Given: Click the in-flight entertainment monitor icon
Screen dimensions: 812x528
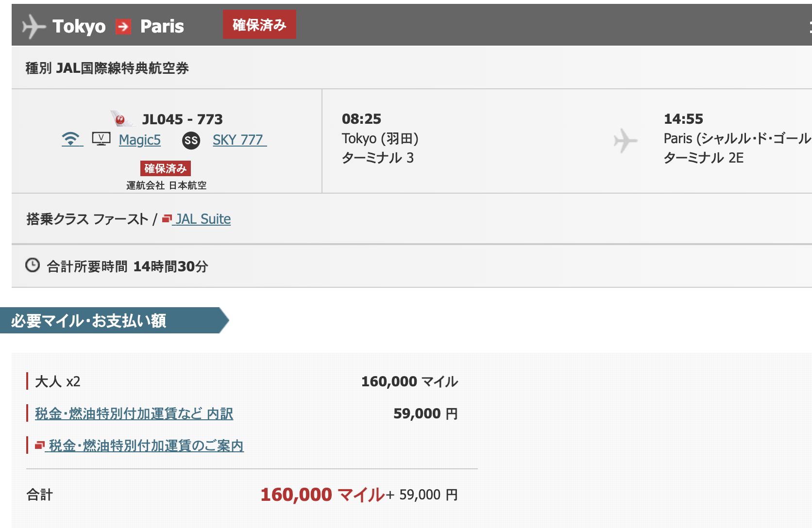Looking at the screenshot, I should tap(101, 139).
